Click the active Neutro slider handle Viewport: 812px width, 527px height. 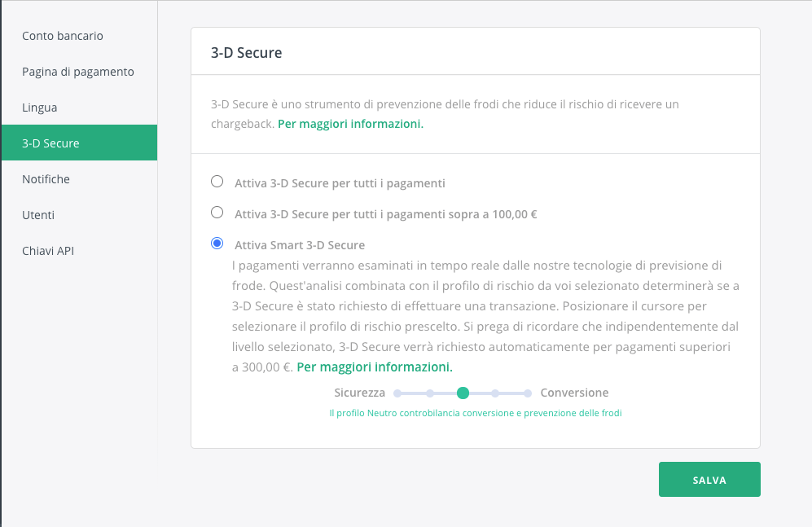[463, 393]
